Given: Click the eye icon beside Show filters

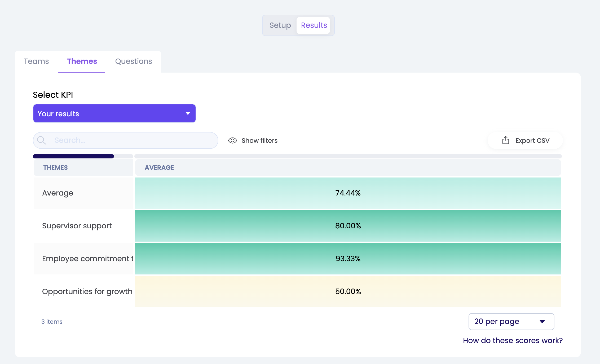Looking at the screenshot, I should [x=232, y=140].
